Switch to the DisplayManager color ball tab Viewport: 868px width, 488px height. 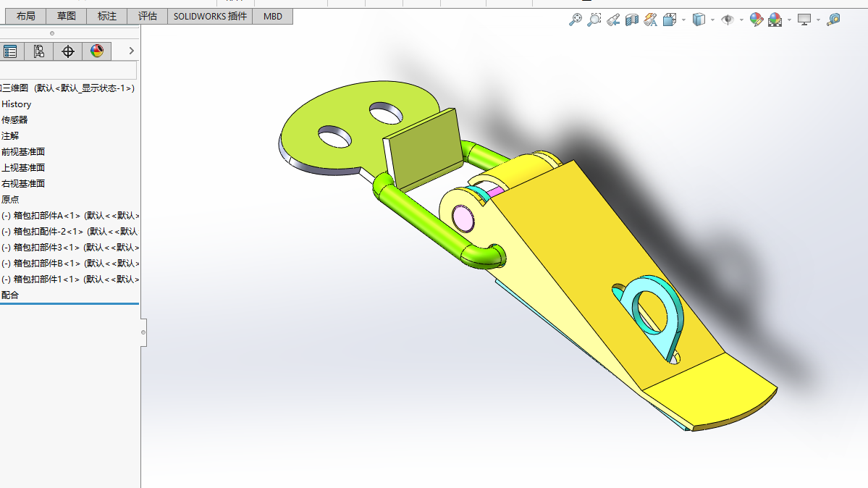click(97, 51)
